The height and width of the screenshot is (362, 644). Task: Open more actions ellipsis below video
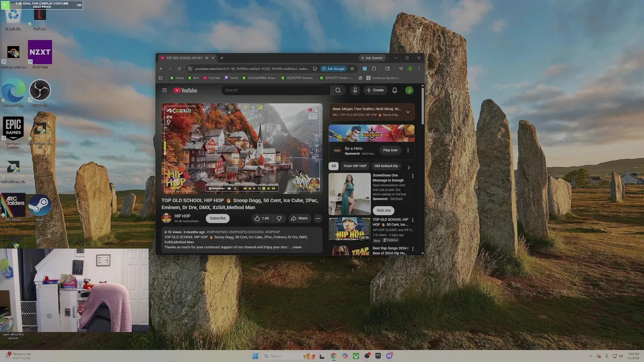point(317,218)
